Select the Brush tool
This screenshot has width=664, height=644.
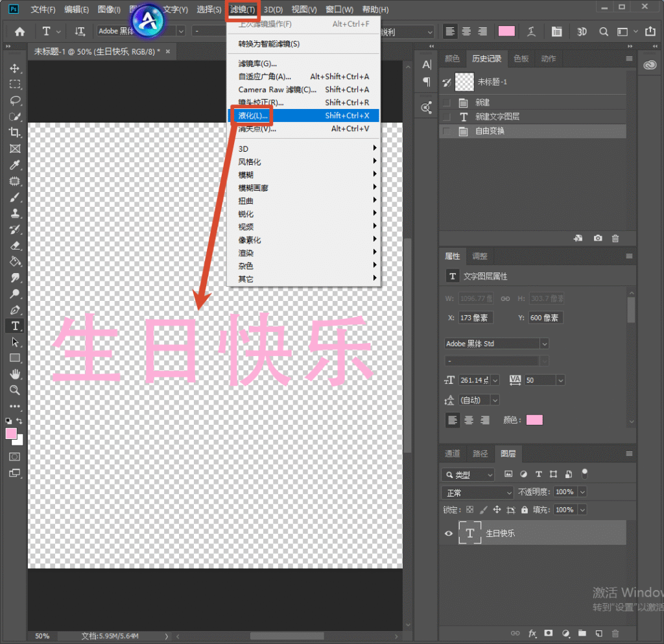[x=15, y=197]
